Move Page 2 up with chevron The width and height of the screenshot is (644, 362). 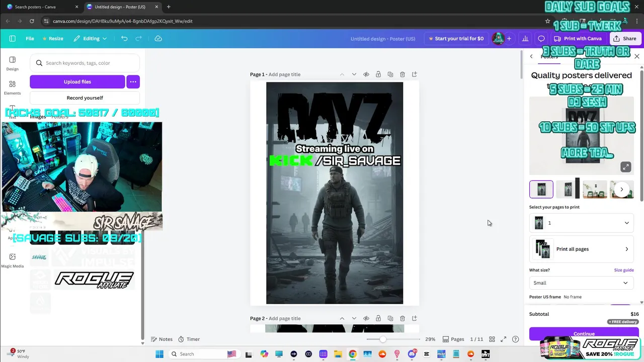[x=342, y=318]
